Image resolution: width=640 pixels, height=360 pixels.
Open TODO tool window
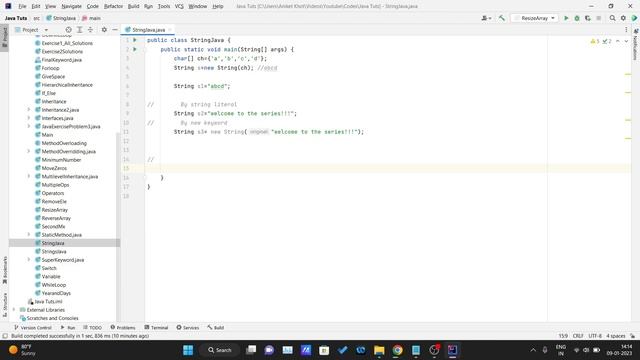coord(92,327)
